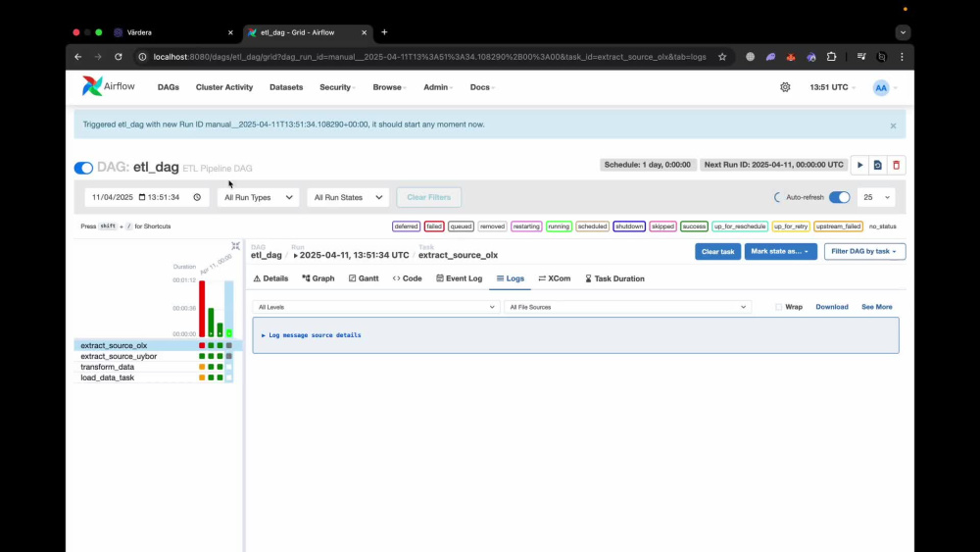Switch to the XCom tab
This screenshot has width=980, height=552.
[x=555, y=278]
